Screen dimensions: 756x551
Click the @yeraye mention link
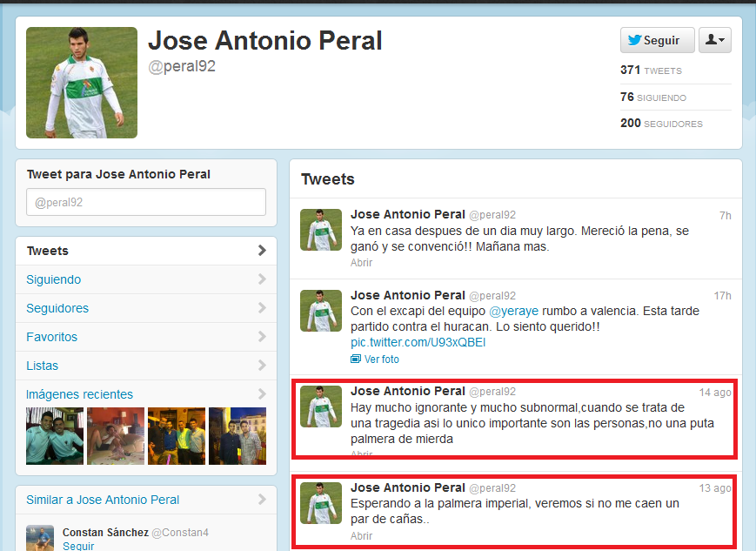(514, 312)
